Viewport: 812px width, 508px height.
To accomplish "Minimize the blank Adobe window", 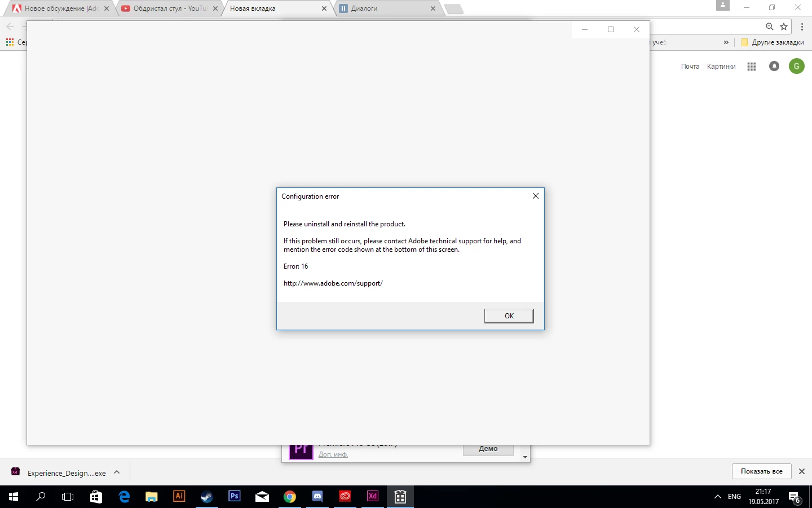I will (x=585, y=29).
